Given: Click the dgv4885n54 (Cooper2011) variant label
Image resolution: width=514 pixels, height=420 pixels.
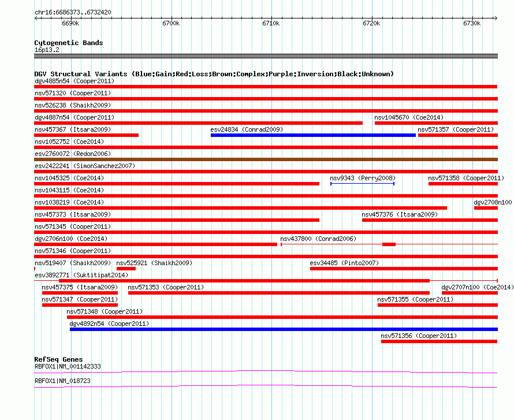Looking at the screenshot, I should pos(75,81).
